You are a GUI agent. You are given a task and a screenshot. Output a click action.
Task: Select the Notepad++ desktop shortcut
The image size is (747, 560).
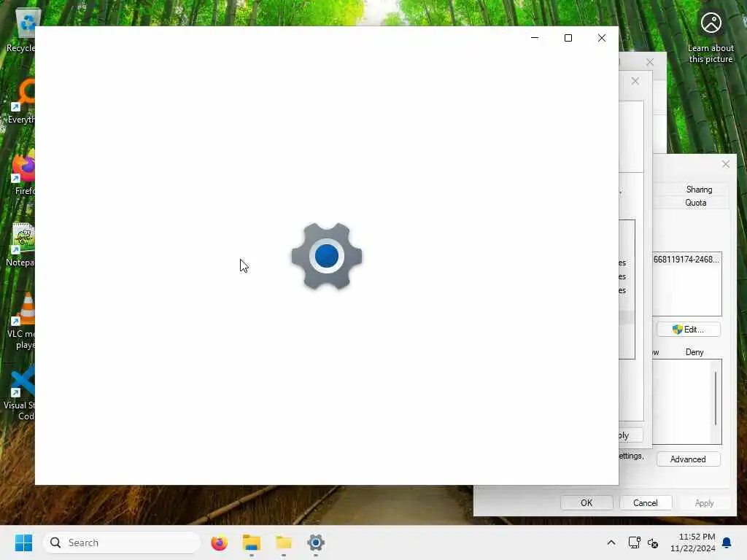[x=21, y=245]
